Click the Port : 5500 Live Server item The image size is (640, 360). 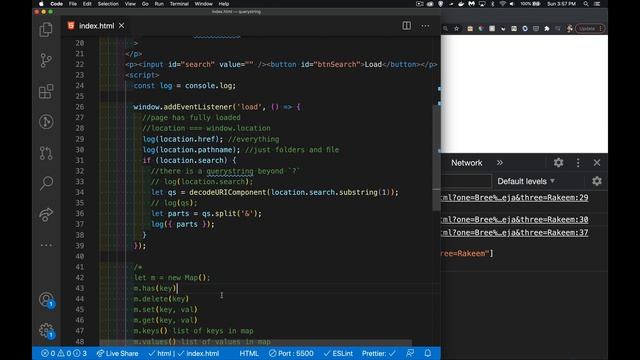291,353
